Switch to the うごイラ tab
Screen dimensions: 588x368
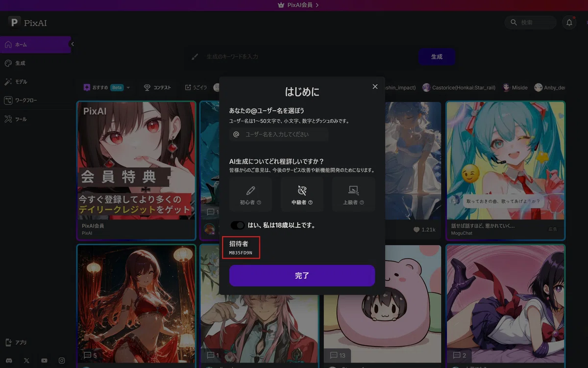(196, 87)
